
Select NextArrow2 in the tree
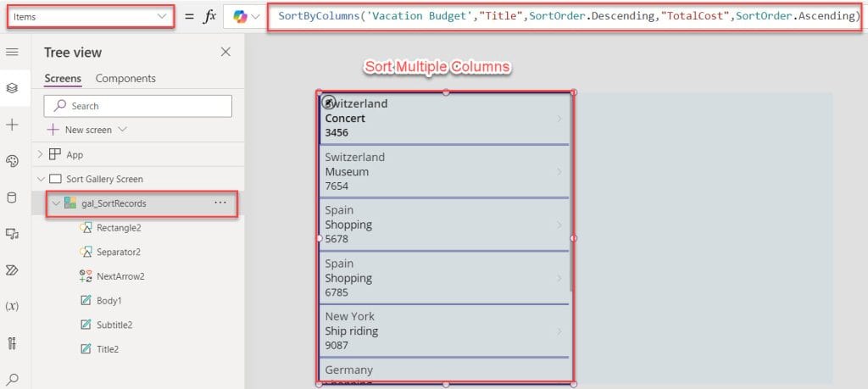[120, 276]
